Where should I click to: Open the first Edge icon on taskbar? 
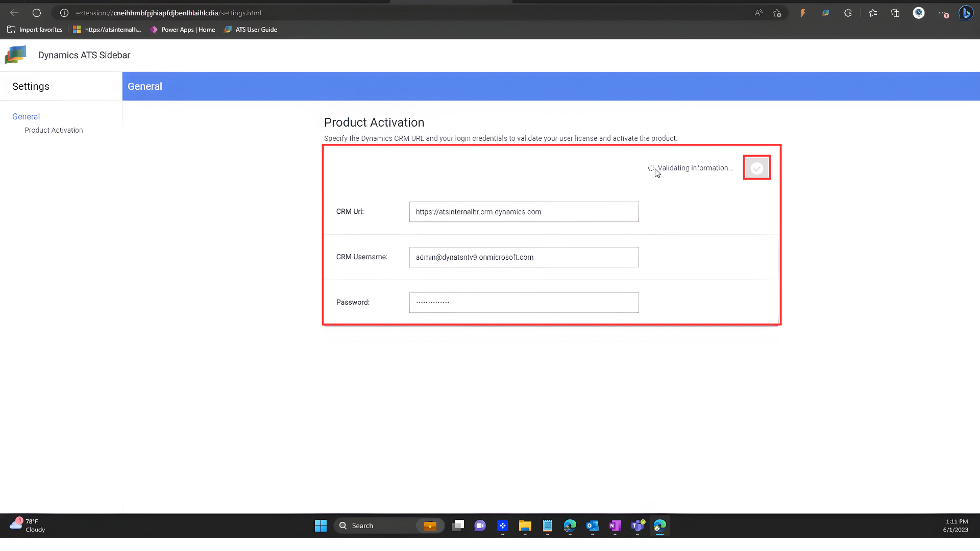click(x=570, y=525)
